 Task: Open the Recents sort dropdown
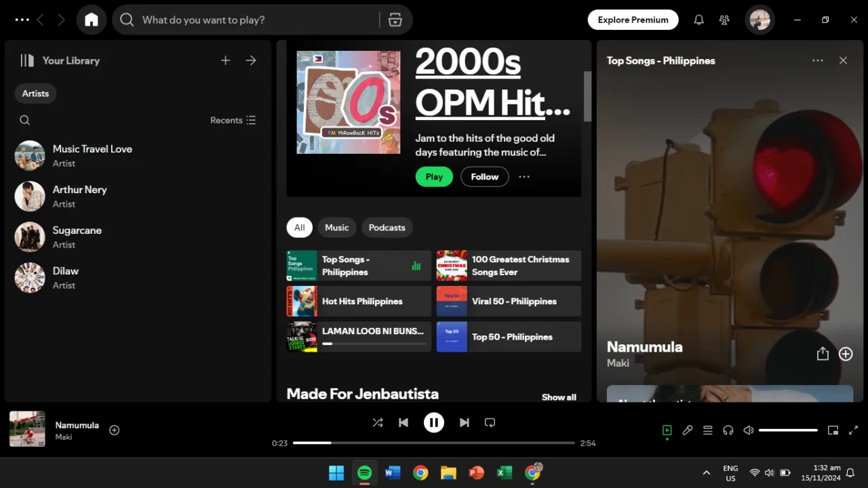click(x=233, y=120)
